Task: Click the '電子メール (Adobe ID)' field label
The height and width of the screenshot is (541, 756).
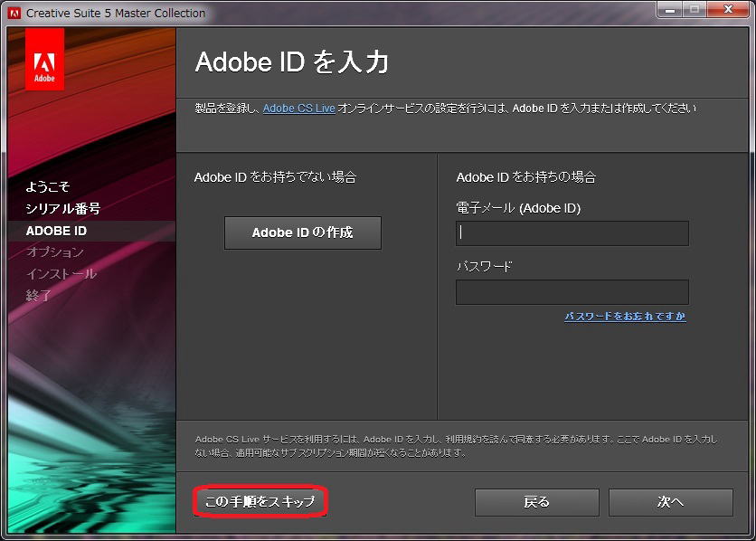Action: pos(518,208)
